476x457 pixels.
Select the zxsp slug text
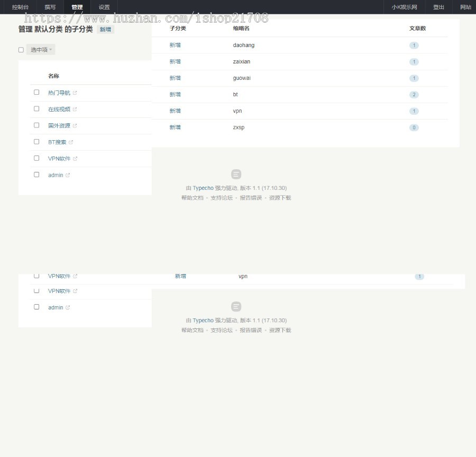coord(239,127)
